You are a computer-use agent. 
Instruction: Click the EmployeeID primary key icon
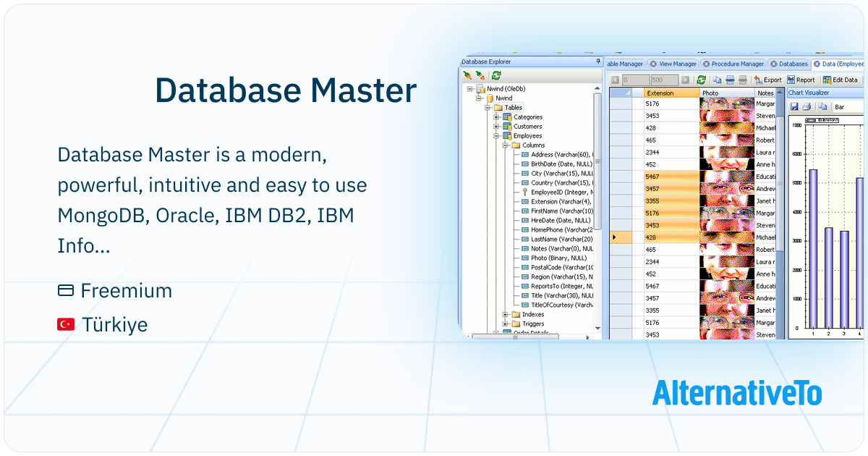tap(525, 192)
